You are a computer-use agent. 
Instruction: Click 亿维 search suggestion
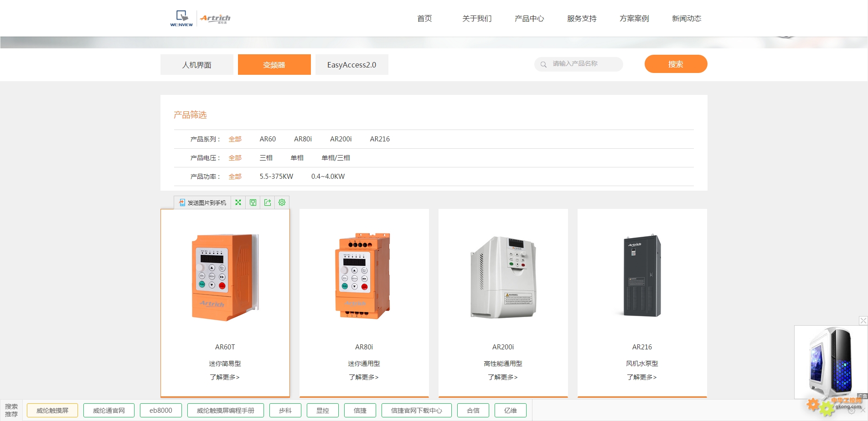(x=511, y=411)
